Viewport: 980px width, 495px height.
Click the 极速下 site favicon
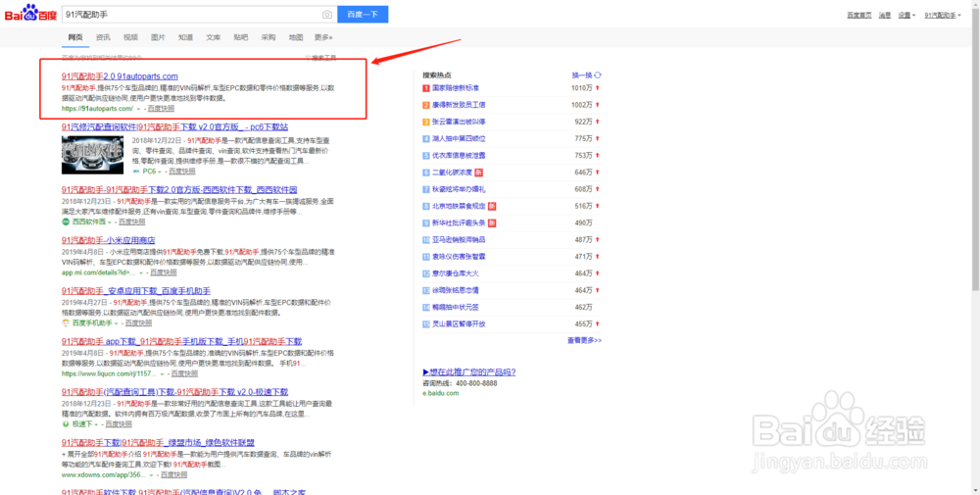pyautogui.click(x=66, y=423)
